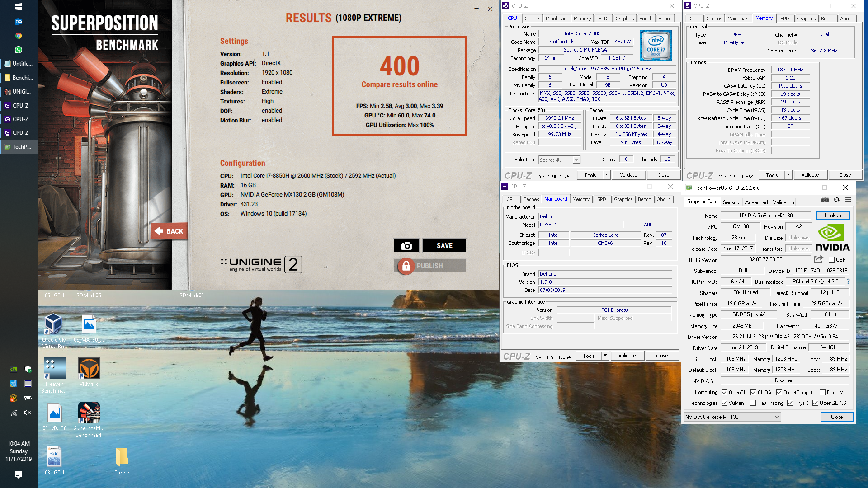Expand Tools arrow in CPU tab window
The height and width of the screenshot is (488, 868).
(606, 175)
